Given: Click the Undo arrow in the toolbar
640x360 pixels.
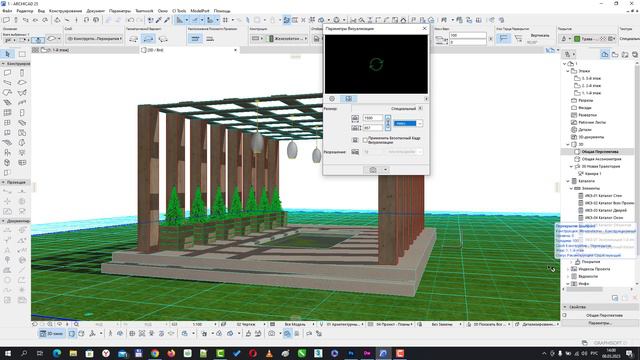Looking at the screenshot, I should pyautogui.click(x=131, y=20).
